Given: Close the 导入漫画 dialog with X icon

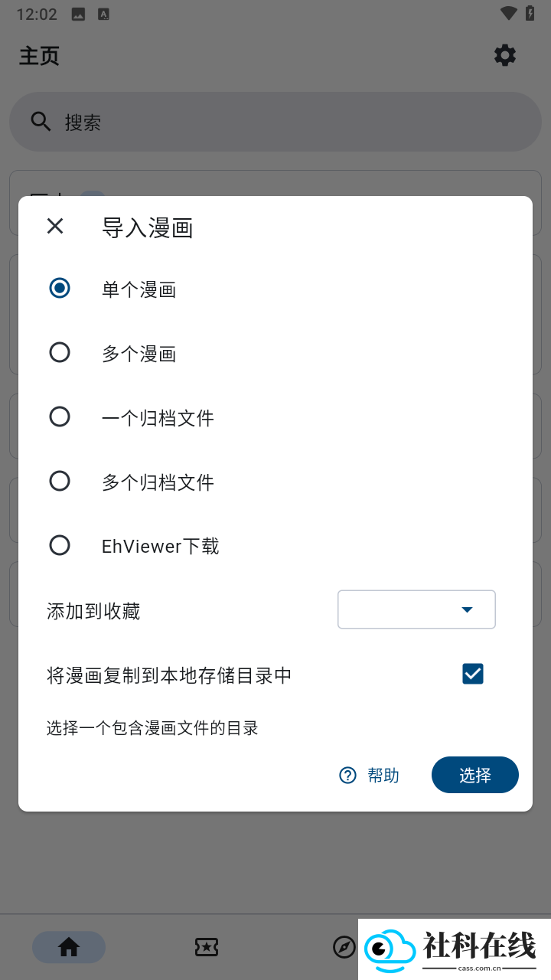Looking at the screenshot, I should [x=55, y=226].
